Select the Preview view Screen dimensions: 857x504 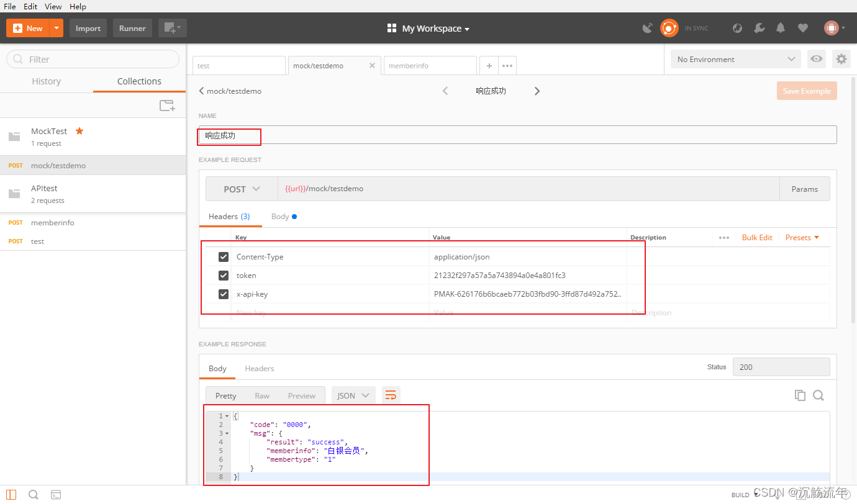tap(302, 395)
